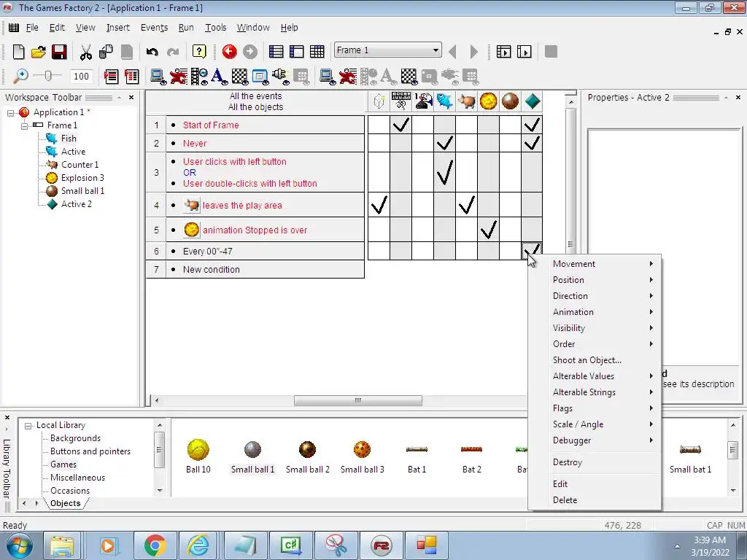Run the current frame icon
747x560 pixels.
[524, 52]
